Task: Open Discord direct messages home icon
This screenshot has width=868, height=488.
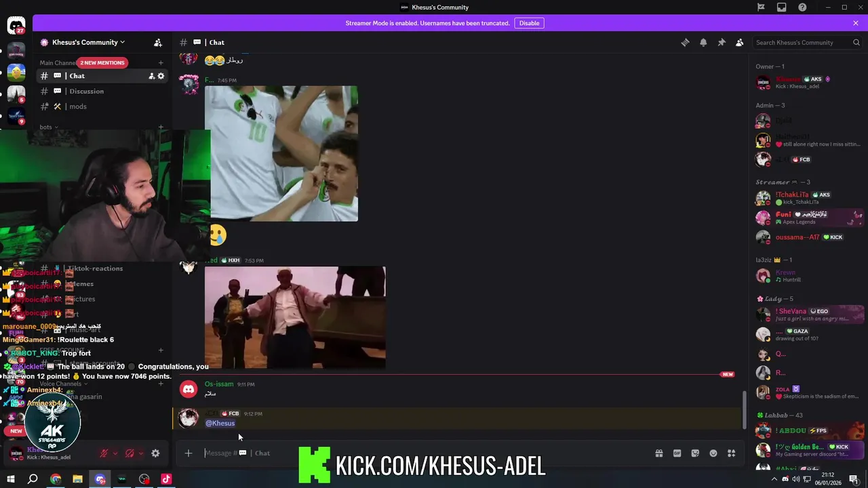Action: pyautogui.click(x=16, y=26)
